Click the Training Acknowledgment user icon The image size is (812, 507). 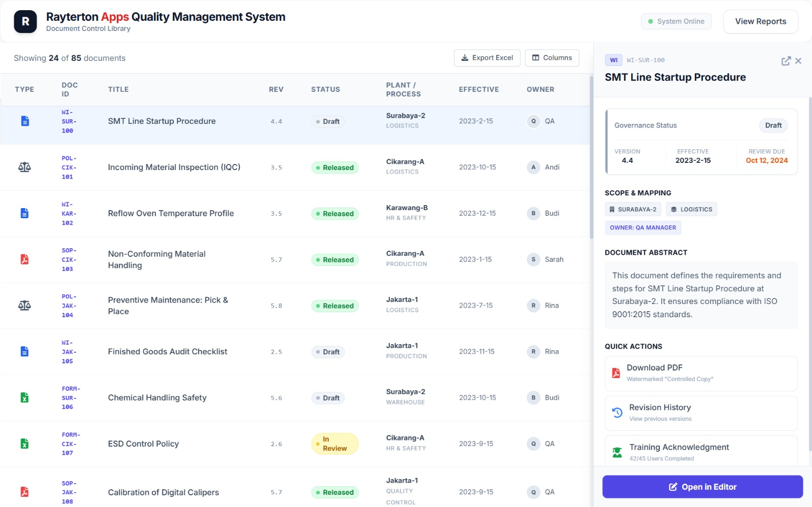(x=617, y=452)
